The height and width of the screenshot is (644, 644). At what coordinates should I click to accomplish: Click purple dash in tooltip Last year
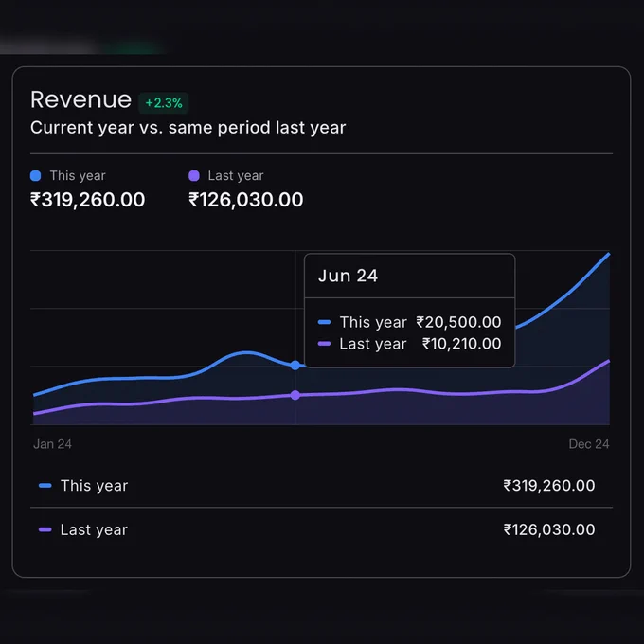325,344
